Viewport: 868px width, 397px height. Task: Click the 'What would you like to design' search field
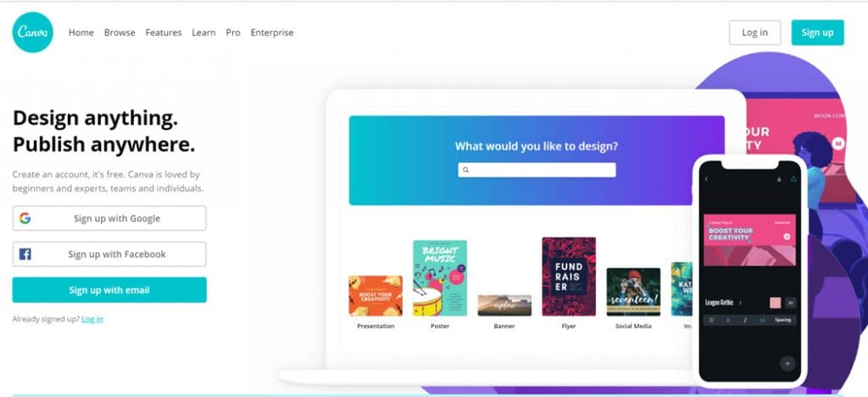pyautogui.click(x=537, y=170)
